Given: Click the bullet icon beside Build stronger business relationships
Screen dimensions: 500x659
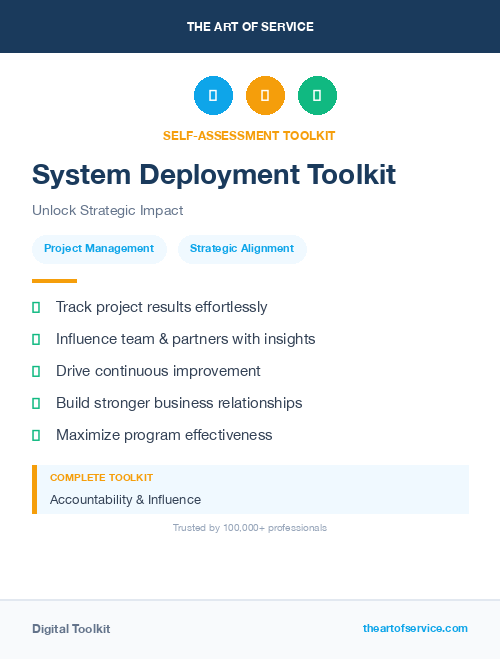Looking at the screenshot, I should (36, 403).
